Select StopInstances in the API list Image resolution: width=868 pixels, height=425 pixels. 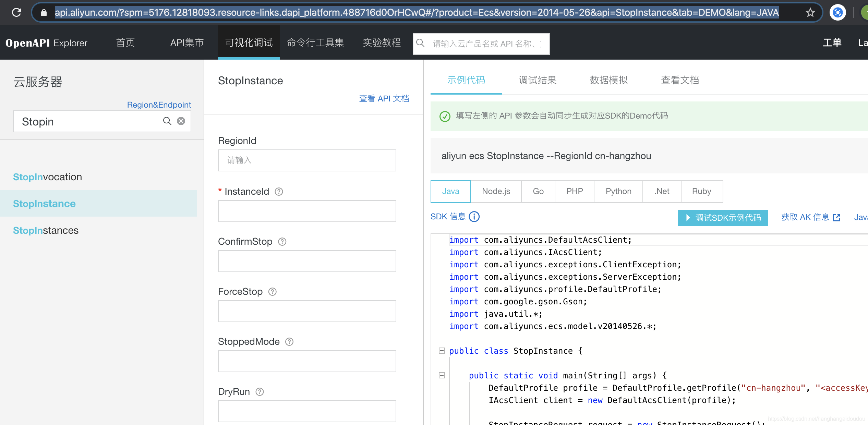[x=46, y=230]
